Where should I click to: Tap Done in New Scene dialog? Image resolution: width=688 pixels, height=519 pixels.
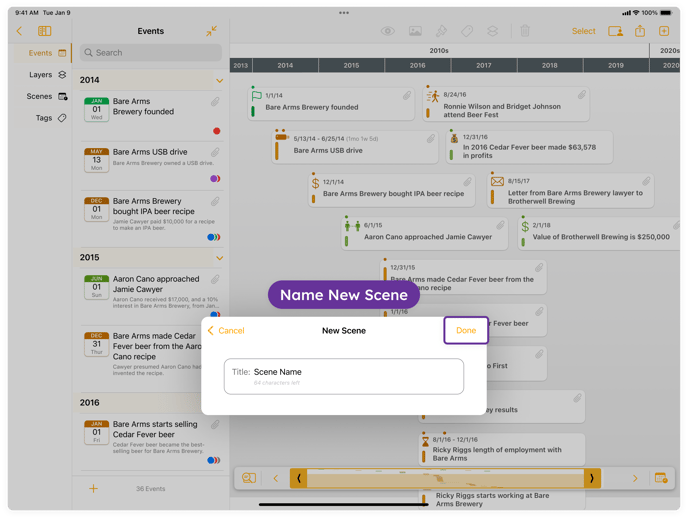click(466, 330)
